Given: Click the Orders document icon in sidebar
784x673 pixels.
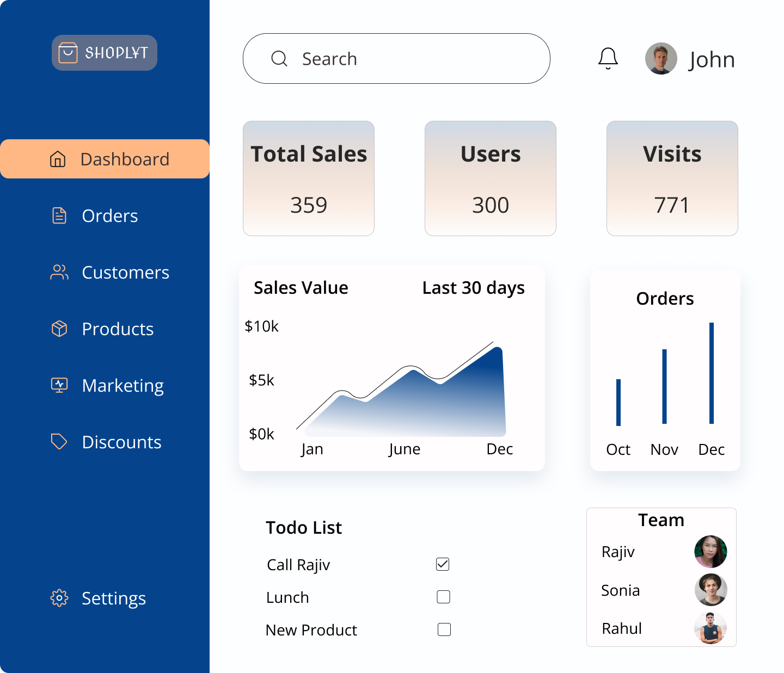Looking at the screenshot, I should (x=59, y=216).
